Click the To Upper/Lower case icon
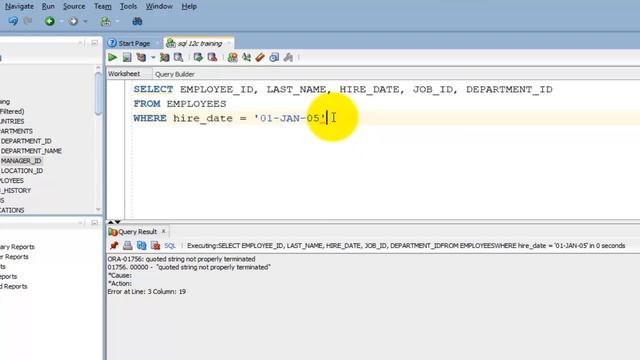 [x=247, y=58]
